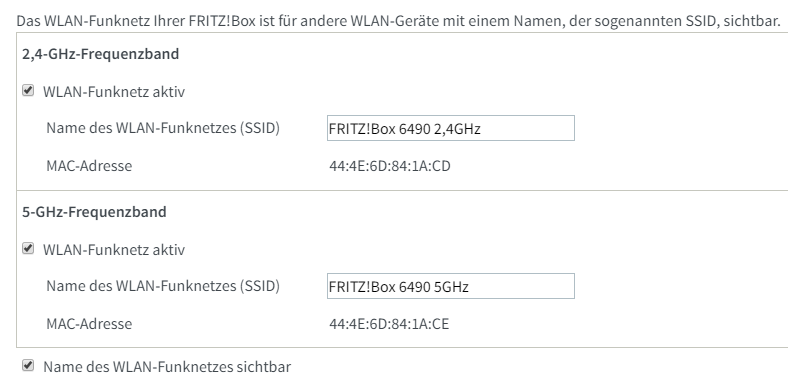This screenshot has width=788, height=380.
Task: Click the MAC-Adresse label in the 5-GHz section
Action: point(89,324)
